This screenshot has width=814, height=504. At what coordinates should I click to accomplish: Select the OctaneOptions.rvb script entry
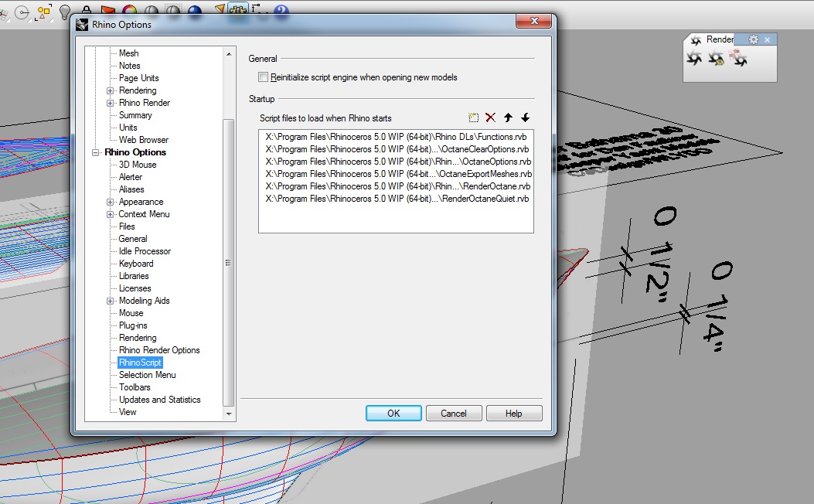(398, 162)
